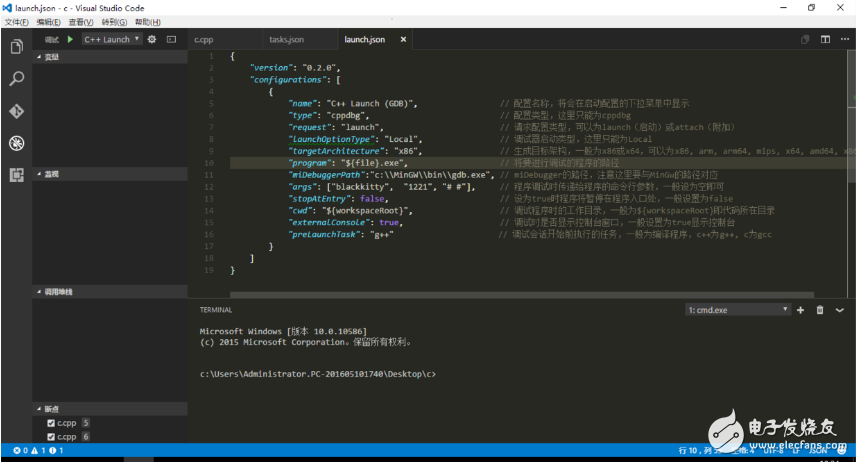Click the errors count icon in status bar
This screenshot has width=856, height=462.
click(x=20, y=451)
